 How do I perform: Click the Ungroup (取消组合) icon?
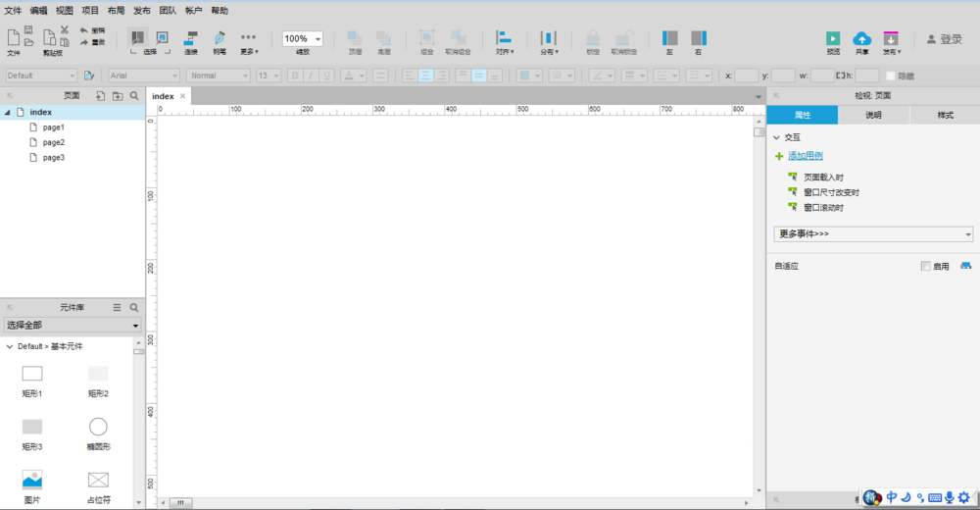click(x=458, y=37)
